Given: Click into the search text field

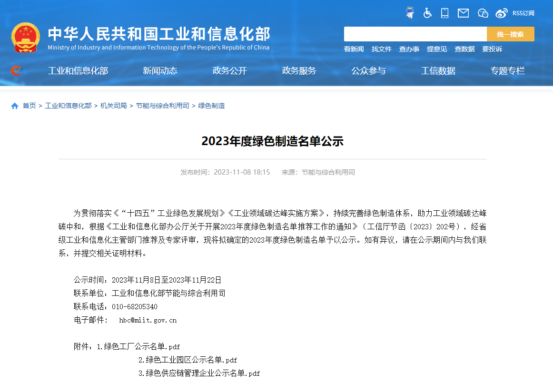Looking at the screenshot, I should point(415,34).
